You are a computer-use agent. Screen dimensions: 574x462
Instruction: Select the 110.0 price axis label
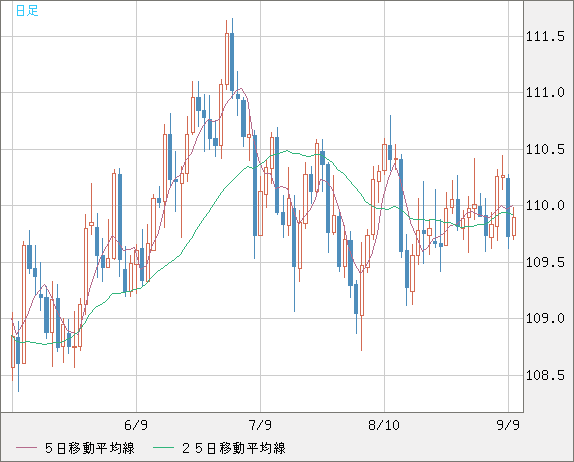tap(545, 206)
